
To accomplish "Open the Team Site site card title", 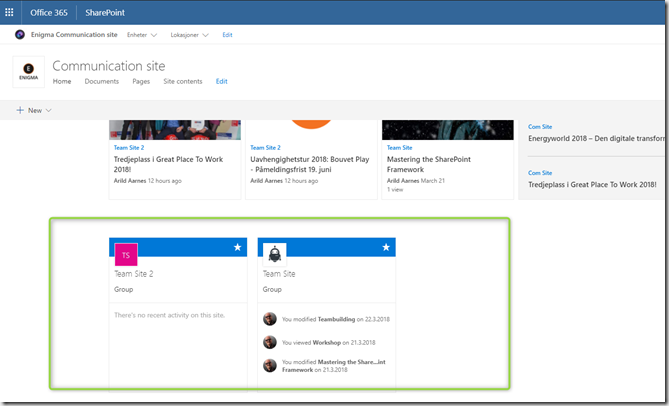I will (279, 274).
